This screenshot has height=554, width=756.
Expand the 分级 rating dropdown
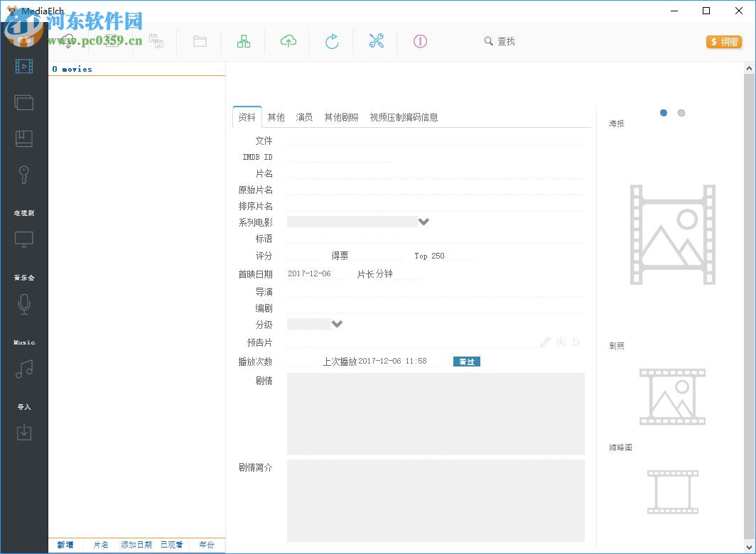[x=337, y=323]
